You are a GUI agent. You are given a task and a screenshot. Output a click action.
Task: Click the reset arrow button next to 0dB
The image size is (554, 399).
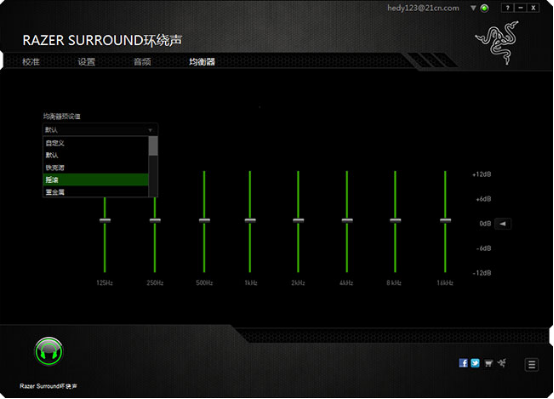(x=503, y=224)
